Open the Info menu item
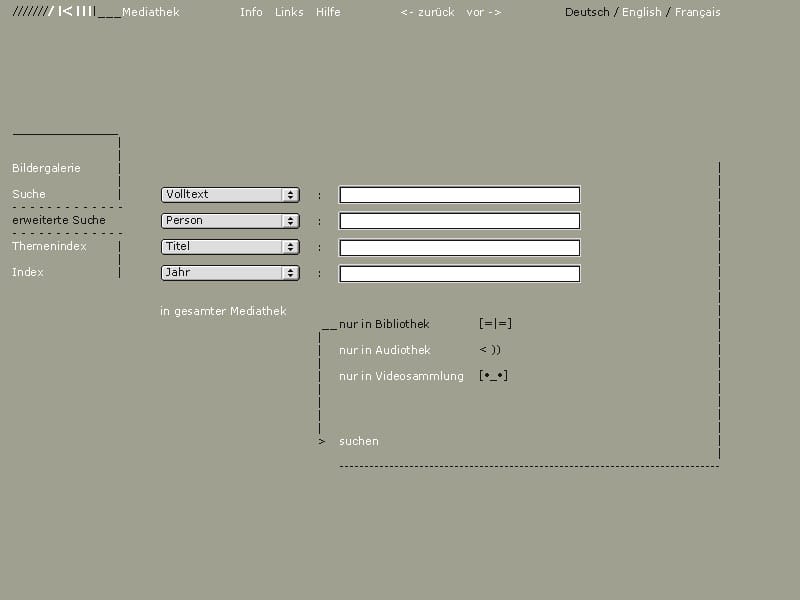 coord(251,12)
